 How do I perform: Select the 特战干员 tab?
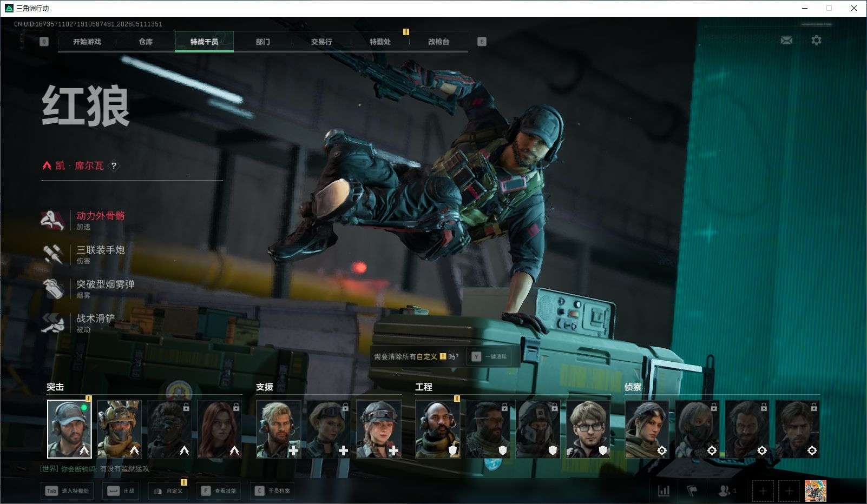click(x=204, y=42)
